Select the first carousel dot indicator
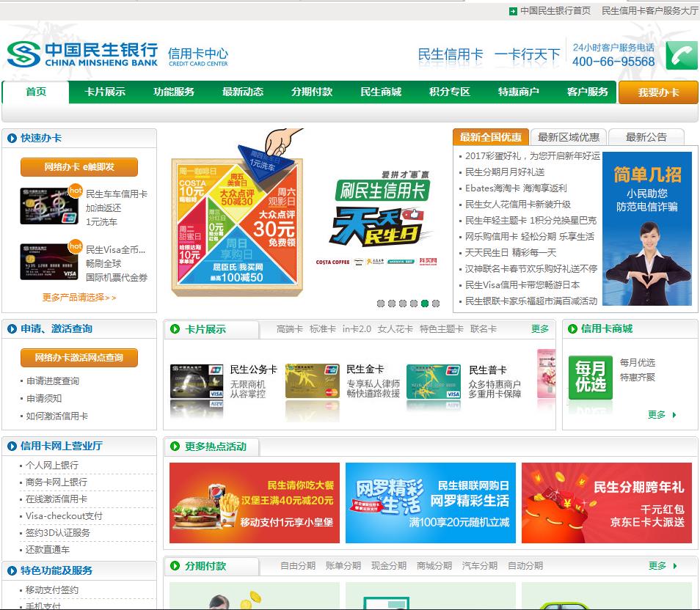Screen dimensions: 700x610 point(381,304)
